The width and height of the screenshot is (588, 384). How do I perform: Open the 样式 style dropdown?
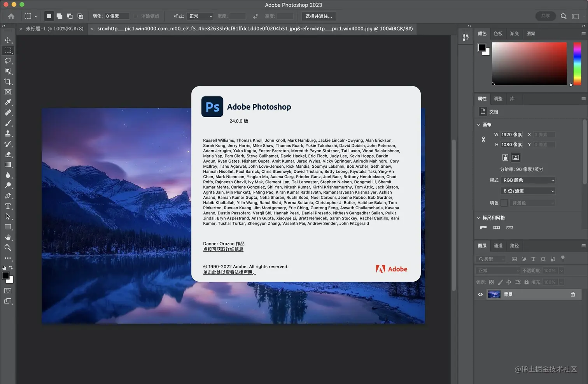click(200, 16)
